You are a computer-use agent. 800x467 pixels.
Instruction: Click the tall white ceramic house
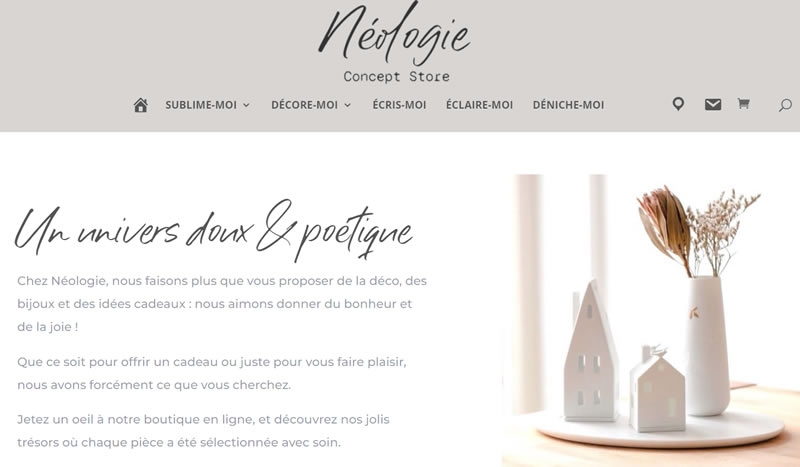click(x=590, y=350)
